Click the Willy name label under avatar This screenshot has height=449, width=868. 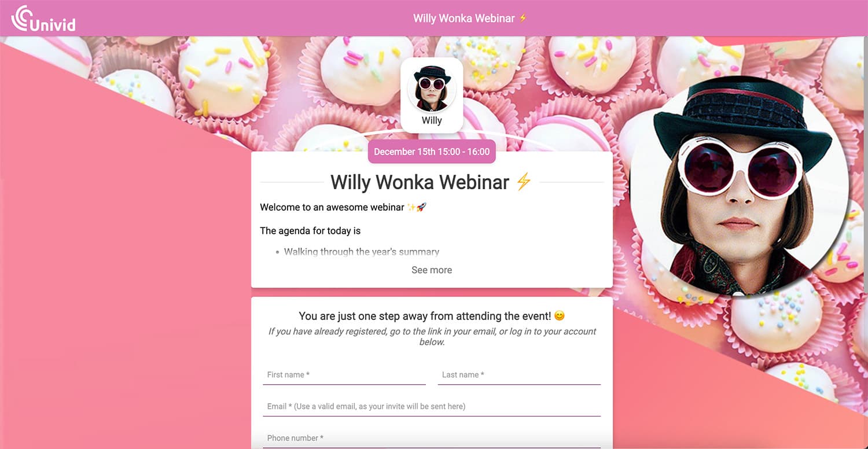coord(432,120)
